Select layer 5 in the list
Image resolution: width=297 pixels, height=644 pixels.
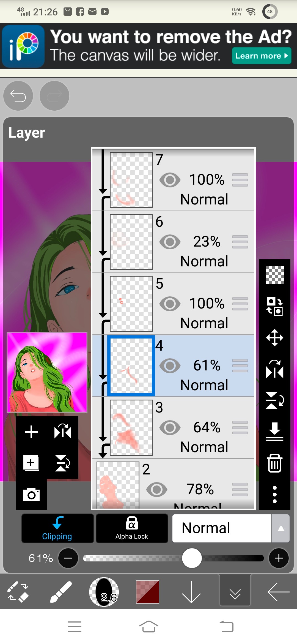173,304
